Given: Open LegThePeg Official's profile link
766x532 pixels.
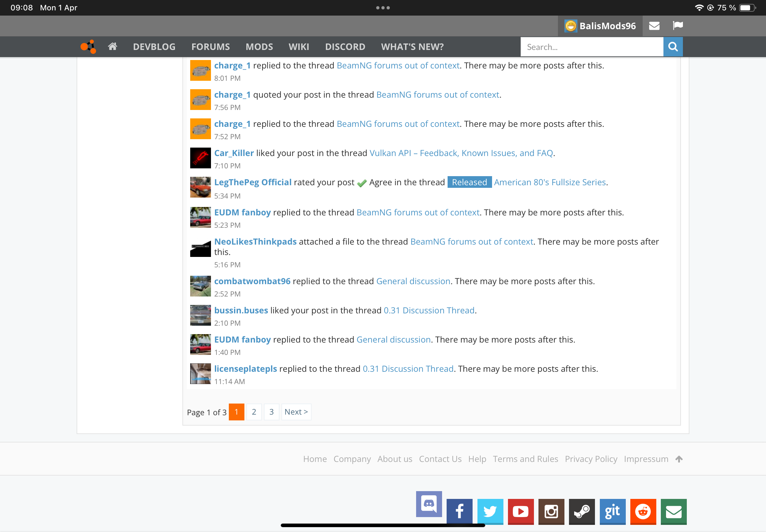Looking at the screenshot, I should (x=253, y=182).
